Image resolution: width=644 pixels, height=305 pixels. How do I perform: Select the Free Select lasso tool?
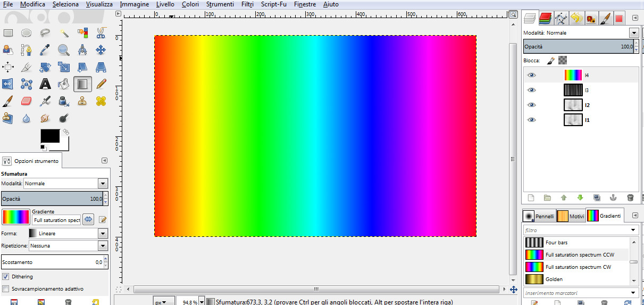point(45,33)
